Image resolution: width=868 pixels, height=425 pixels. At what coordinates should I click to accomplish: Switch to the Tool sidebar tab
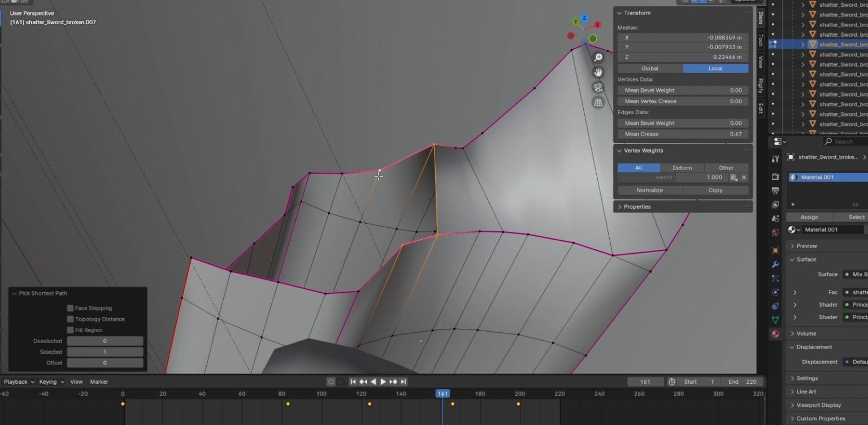coord(761,40)
